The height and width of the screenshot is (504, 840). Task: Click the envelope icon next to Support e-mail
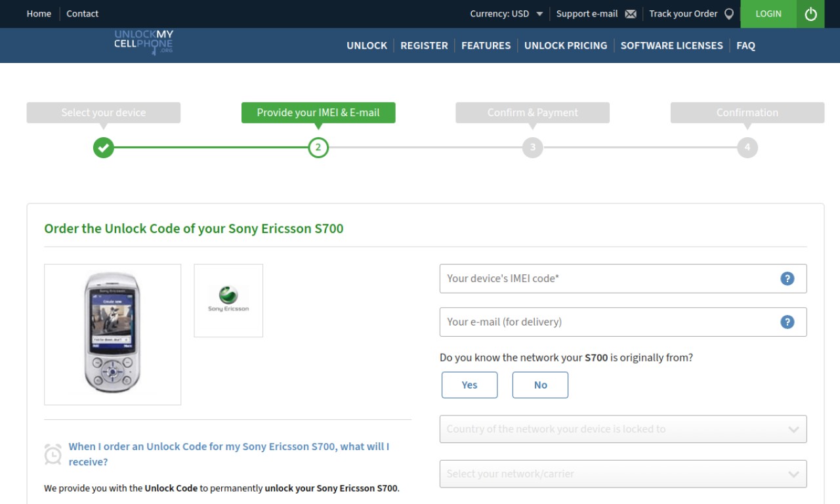pos(631,14)
